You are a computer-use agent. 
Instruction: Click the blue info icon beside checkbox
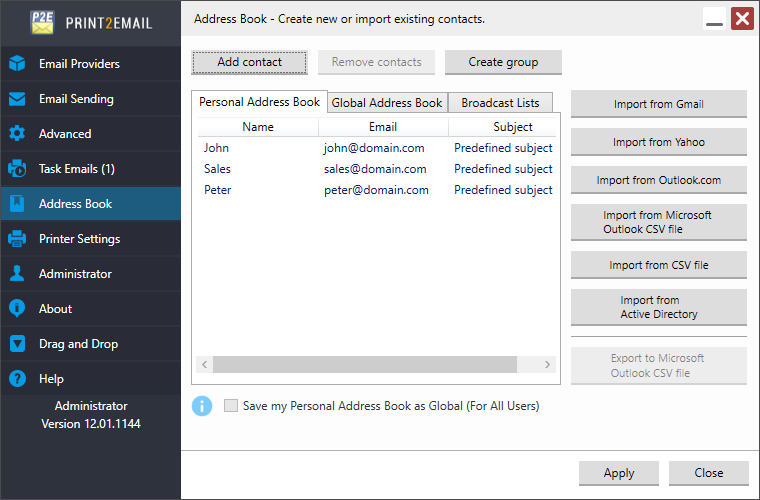coord(202,406)
